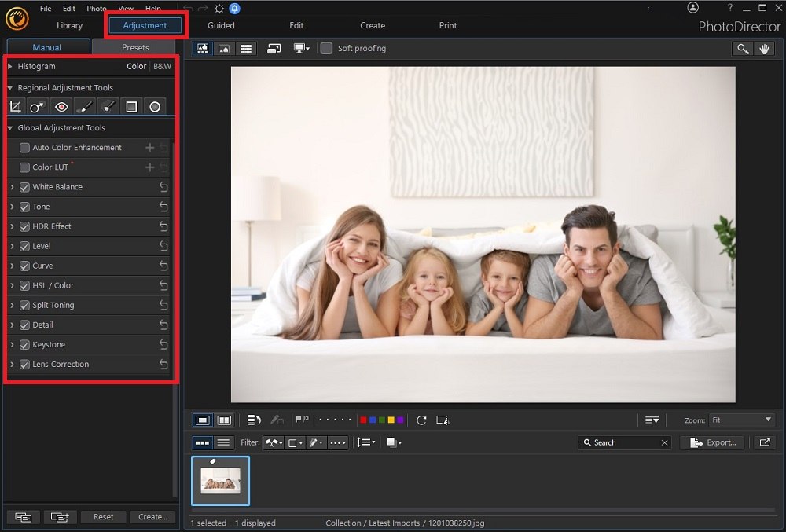Expand the Tone adjustment settings

click(x=13, y=207)
